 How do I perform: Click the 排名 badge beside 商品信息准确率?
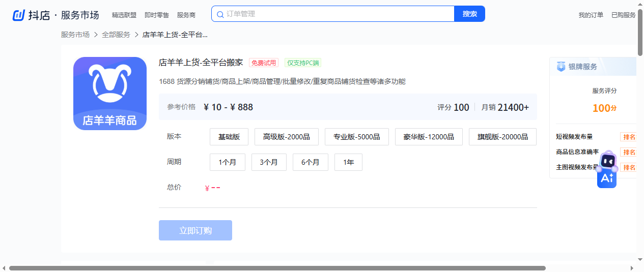pyautogui.click(x=629, y=152)
